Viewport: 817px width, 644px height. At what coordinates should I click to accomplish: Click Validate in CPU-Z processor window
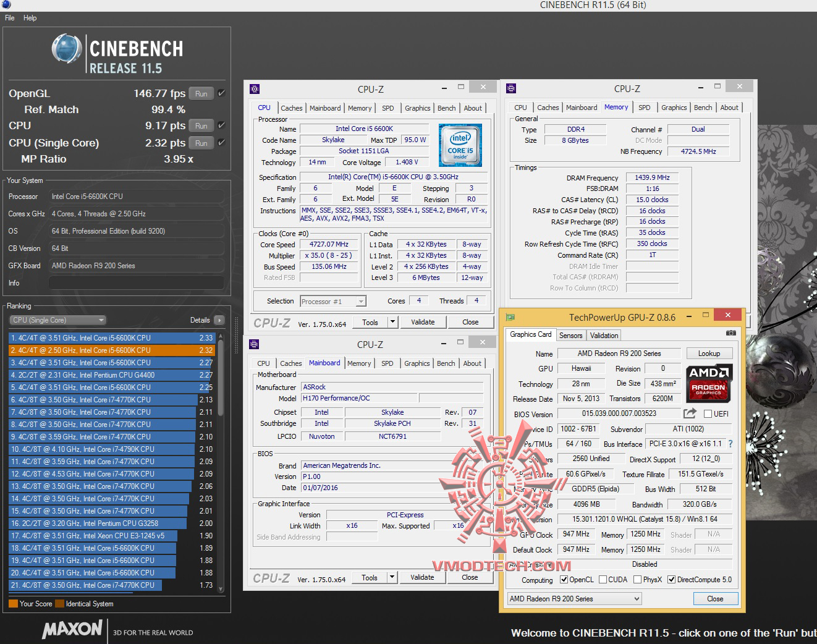tap(423, 322)
